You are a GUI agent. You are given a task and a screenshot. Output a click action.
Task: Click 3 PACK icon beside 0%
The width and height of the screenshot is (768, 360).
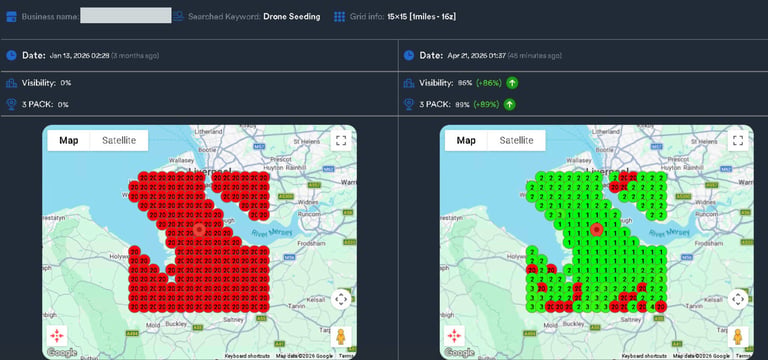coord(11,104)
